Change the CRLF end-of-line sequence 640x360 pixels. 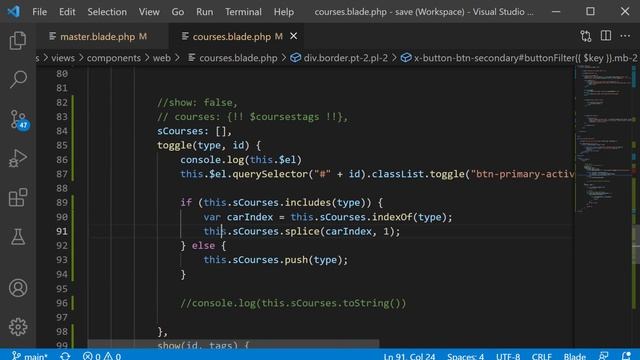click(542, 356)
